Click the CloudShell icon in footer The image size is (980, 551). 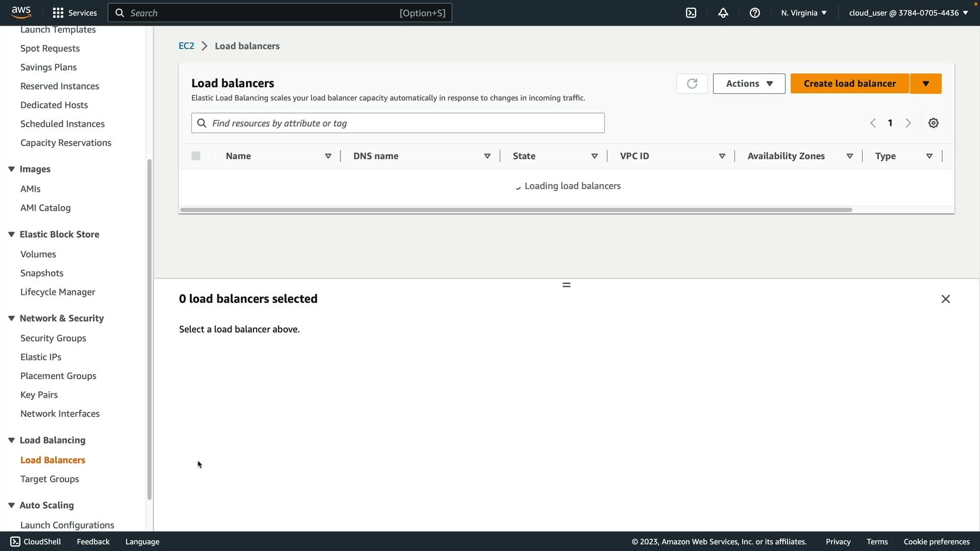click(15, 542)
